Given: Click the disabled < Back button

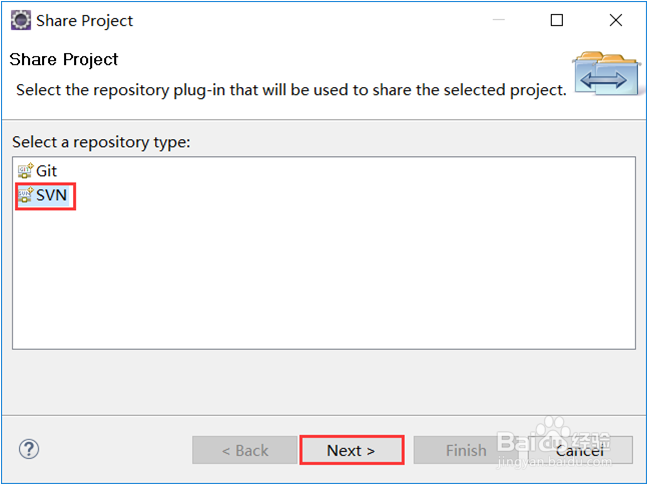Looking at the screenshot, I should 245,450.
